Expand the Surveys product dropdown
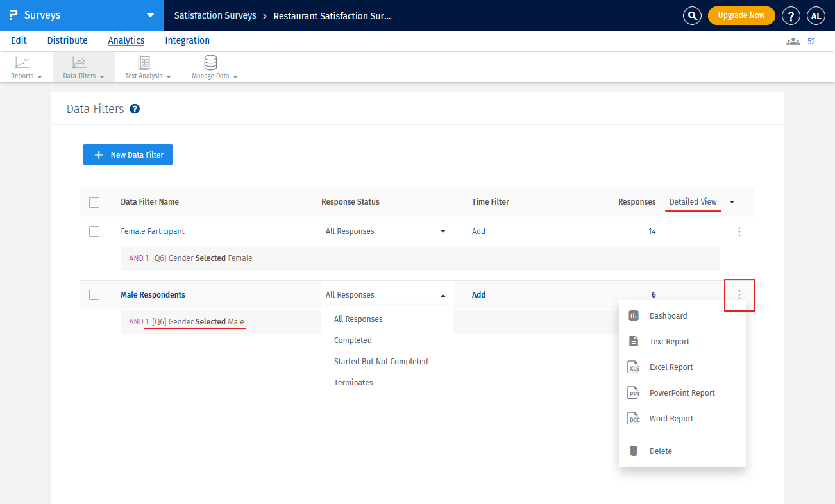 point(150,15)
